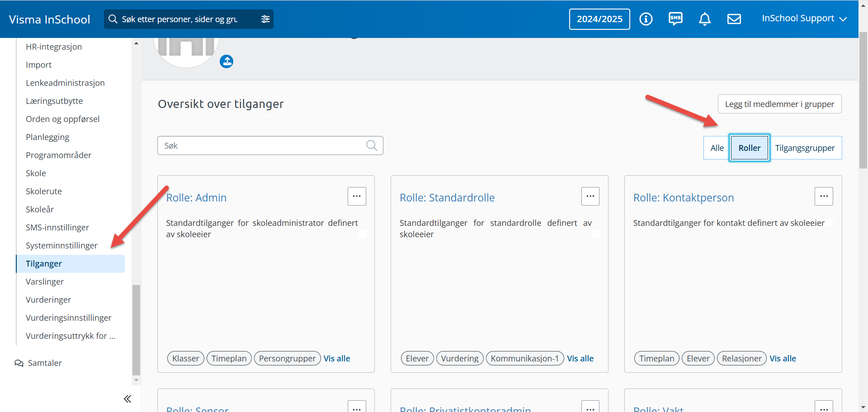Click the notifications bell icon
Viewport: 868px width, 412px height.
704,19
